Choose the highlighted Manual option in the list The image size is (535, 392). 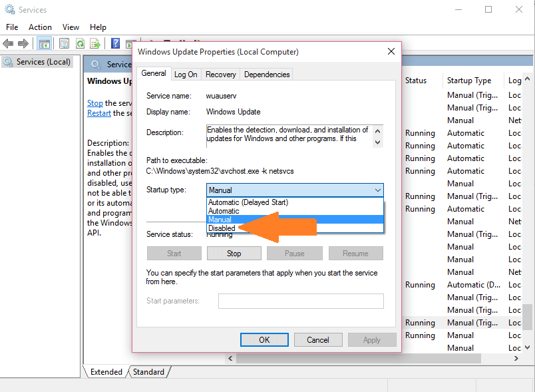(x=295, y=220)
